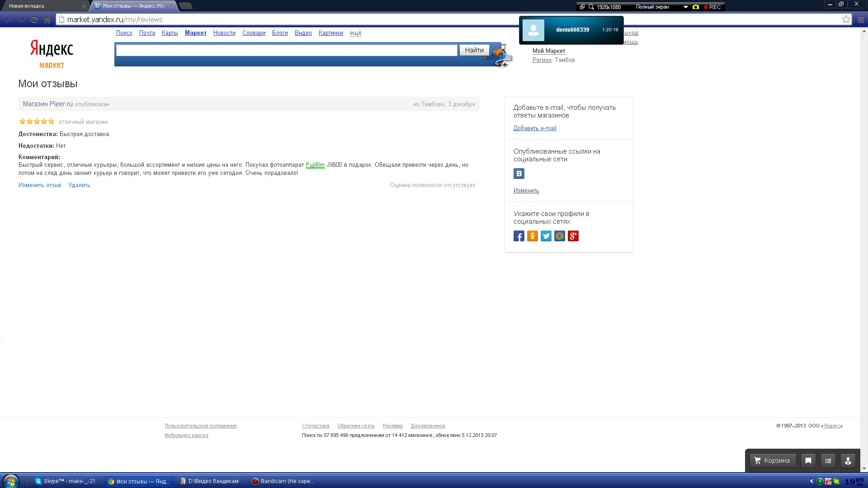The width and height of the screenshot is (868, 488).
Task: Click the Найти search button
Action: [x=474, y=50]
